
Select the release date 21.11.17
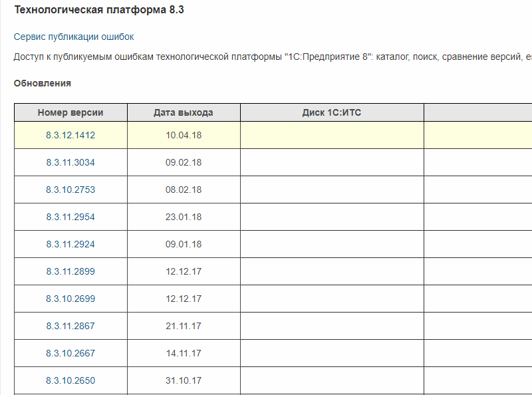pyautogui.click(x=184, y=326)
